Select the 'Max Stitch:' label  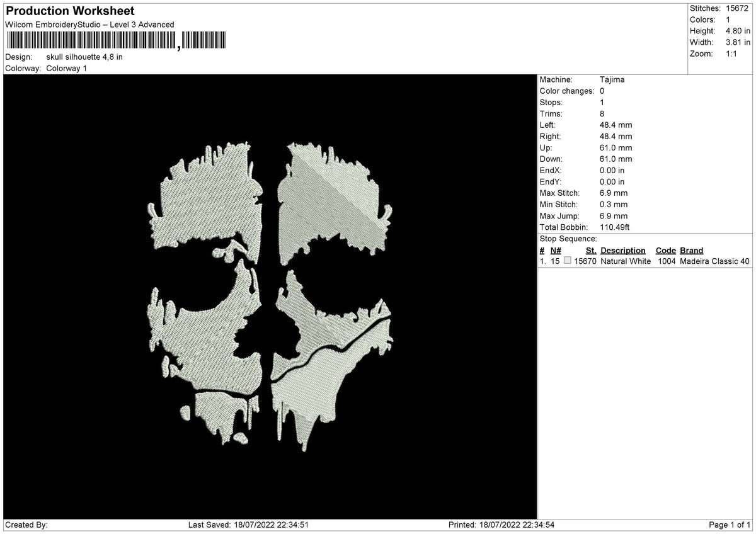(x=559, y=193)
